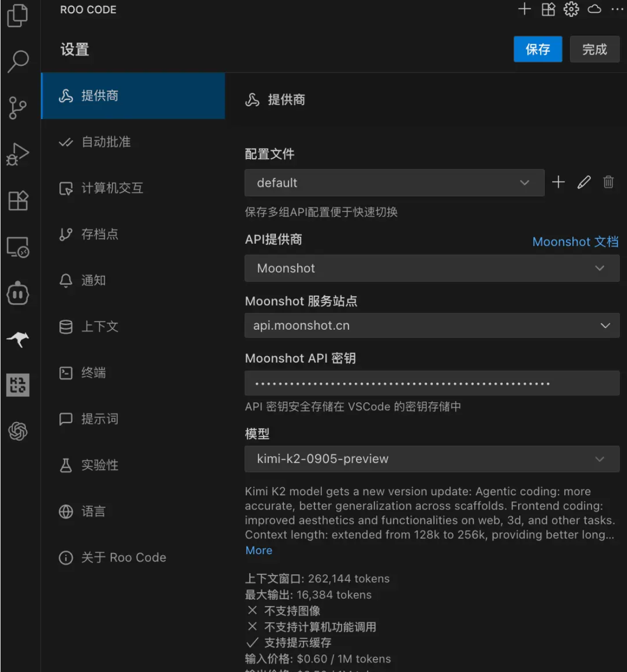Open the Run and Debug icon
This screenshot has height=672, width=627.
18,154
